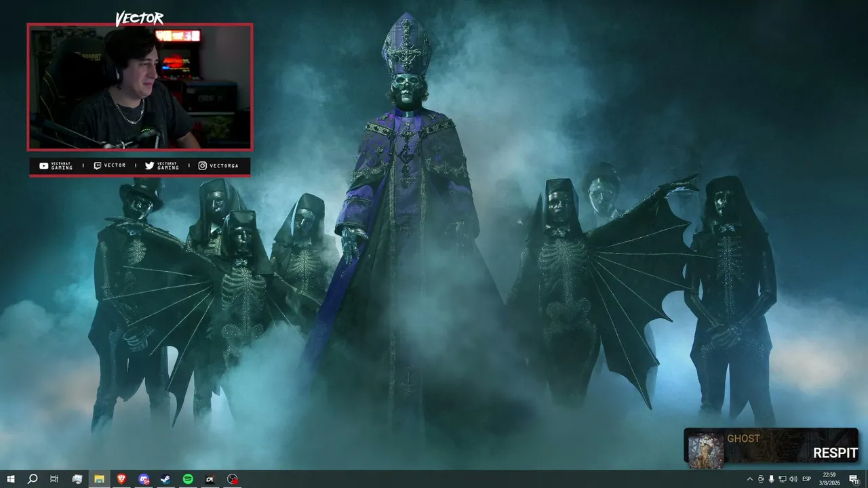The height and width of the screenshot is (488, 868).
Task: Open the volume control tray icon
Action: (793, 479)
